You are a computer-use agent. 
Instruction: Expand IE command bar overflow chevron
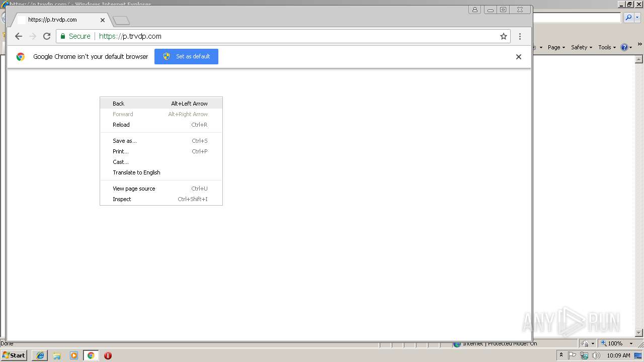640,45
